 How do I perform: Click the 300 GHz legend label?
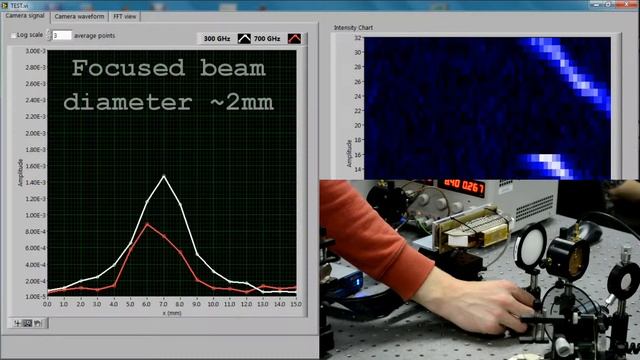217,39
